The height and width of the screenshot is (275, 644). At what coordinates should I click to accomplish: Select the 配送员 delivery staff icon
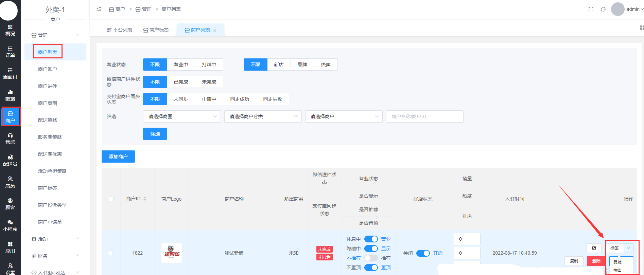(10, 160)
